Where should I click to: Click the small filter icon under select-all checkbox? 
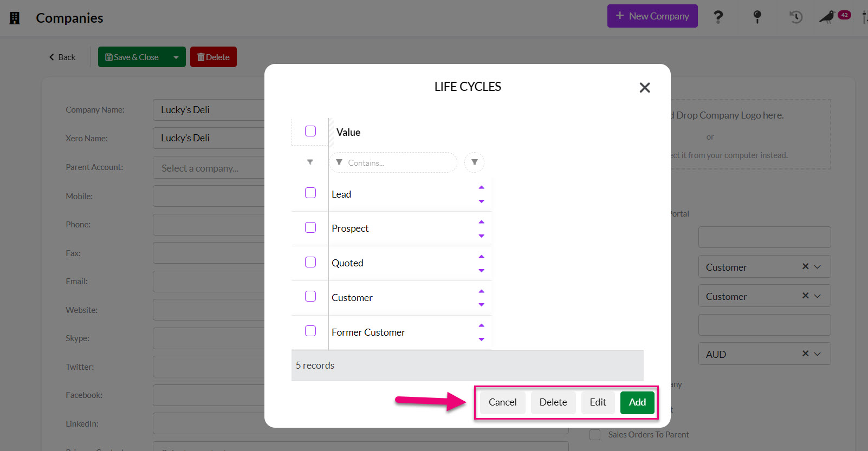[x=310, y=162]
